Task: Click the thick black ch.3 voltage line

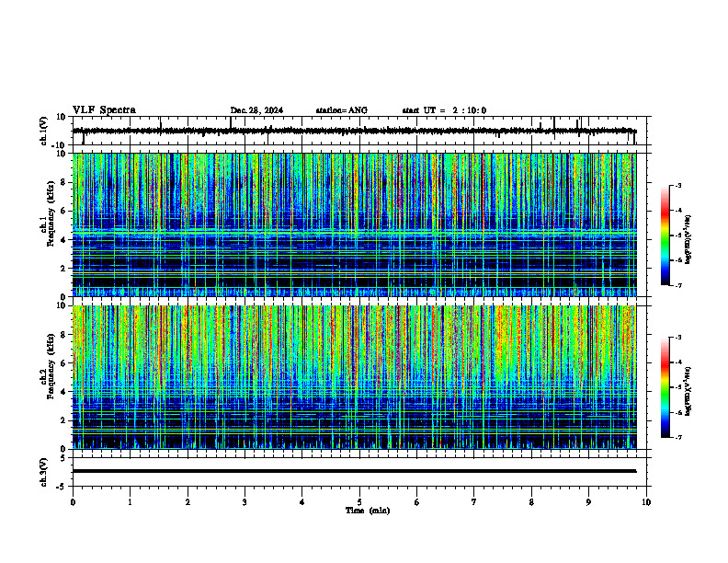Action: click(x=354, y=471)
